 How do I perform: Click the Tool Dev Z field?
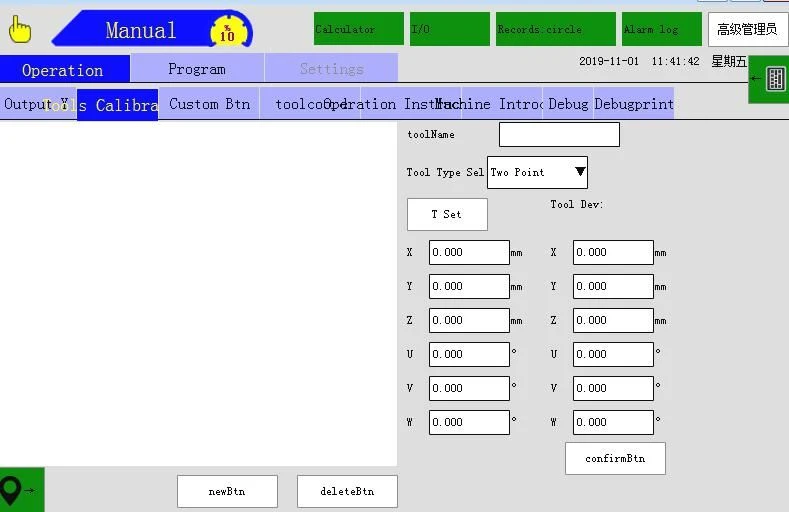(613, 320)
